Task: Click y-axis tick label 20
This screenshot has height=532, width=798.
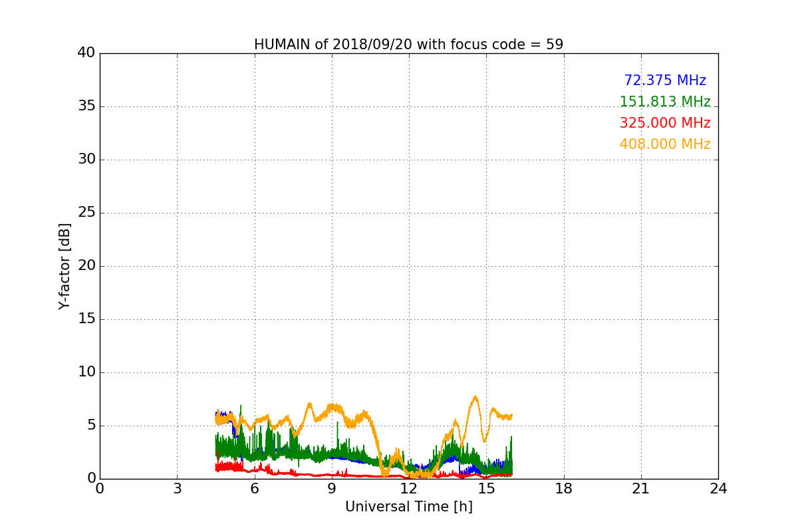Action: point(86,266)
